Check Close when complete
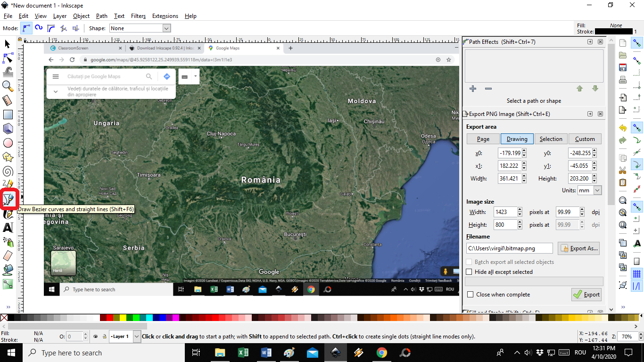Image resolution: width=644 pixels, height=362 pixels. [x=470, y=295]
